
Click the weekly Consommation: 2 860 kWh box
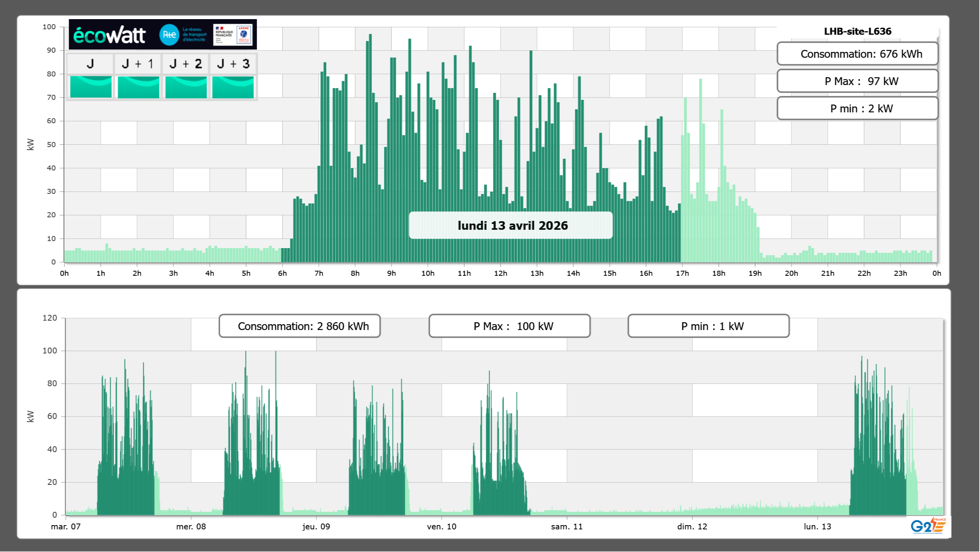coord(299,326)
